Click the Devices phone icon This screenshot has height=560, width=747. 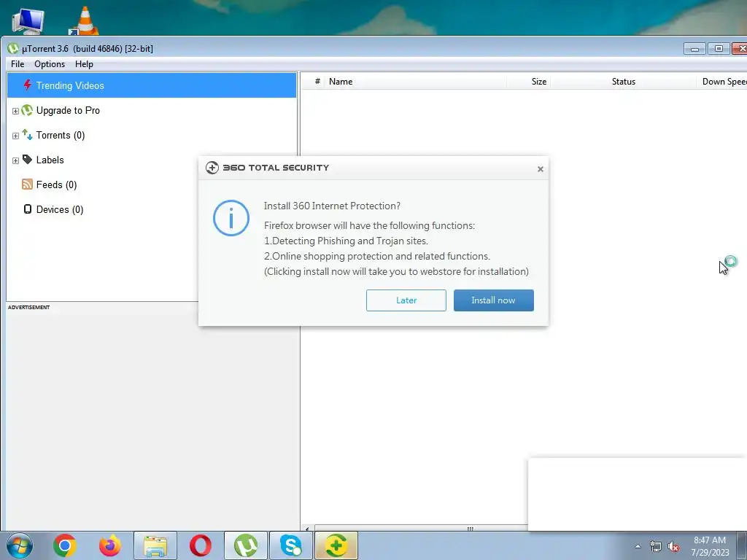[x=28, y=209]
